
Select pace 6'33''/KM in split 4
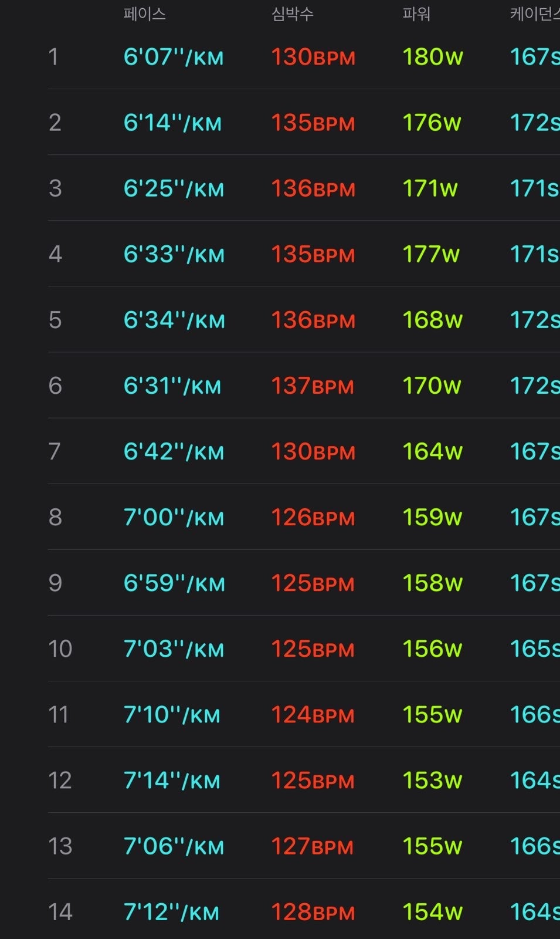[x=174, y=254]
